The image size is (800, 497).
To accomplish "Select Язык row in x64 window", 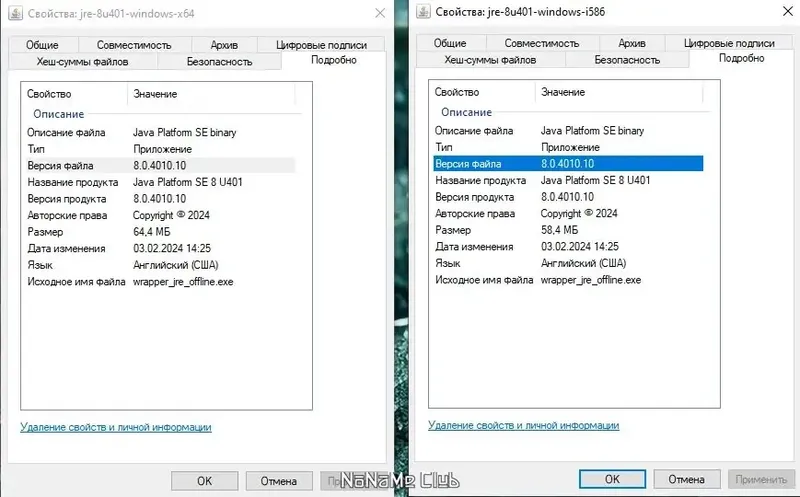I will point(160,265).
